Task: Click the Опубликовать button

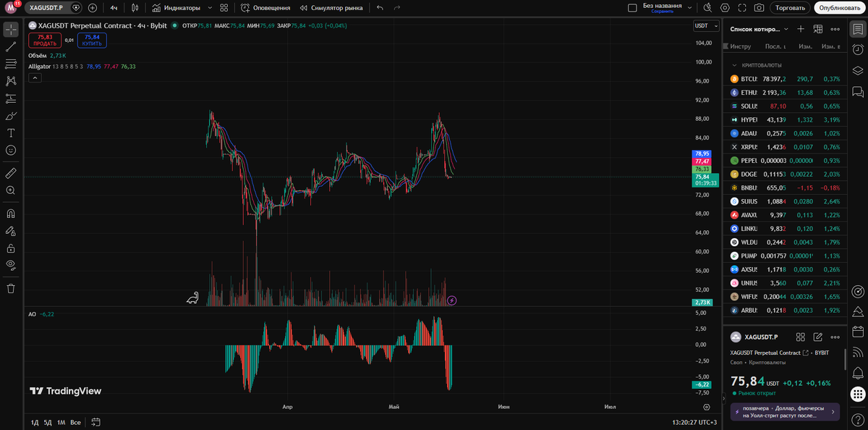Action: [840, 8]
